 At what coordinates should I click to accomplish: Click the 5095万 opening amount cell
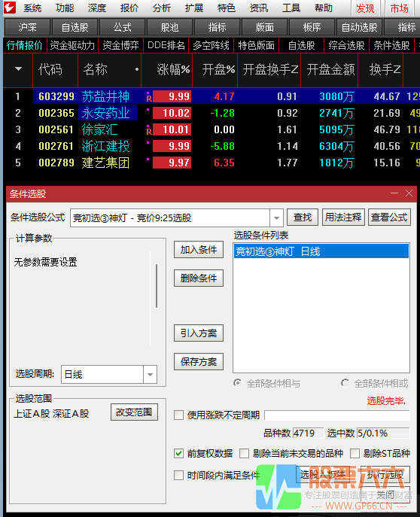[336, 129]
